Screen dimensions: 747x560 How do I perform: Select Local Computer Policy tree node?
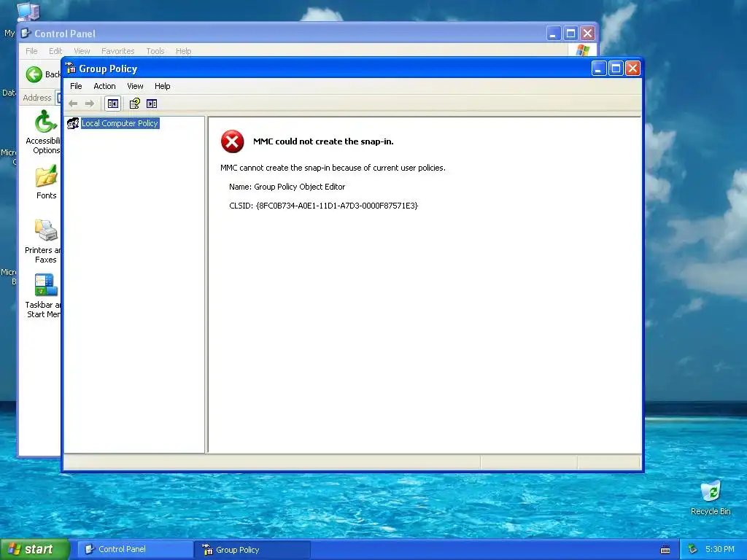pos(120,123)
